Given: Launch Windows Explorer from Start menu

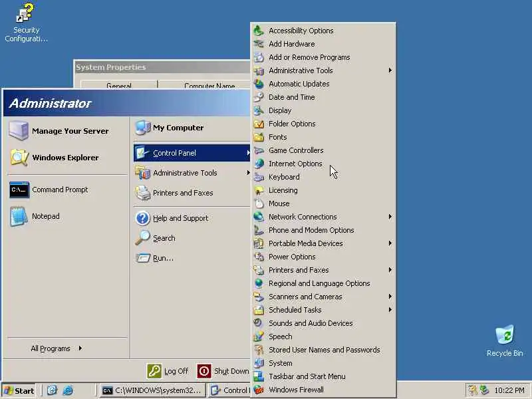Looking at the screenshot, I should point(67,158).
